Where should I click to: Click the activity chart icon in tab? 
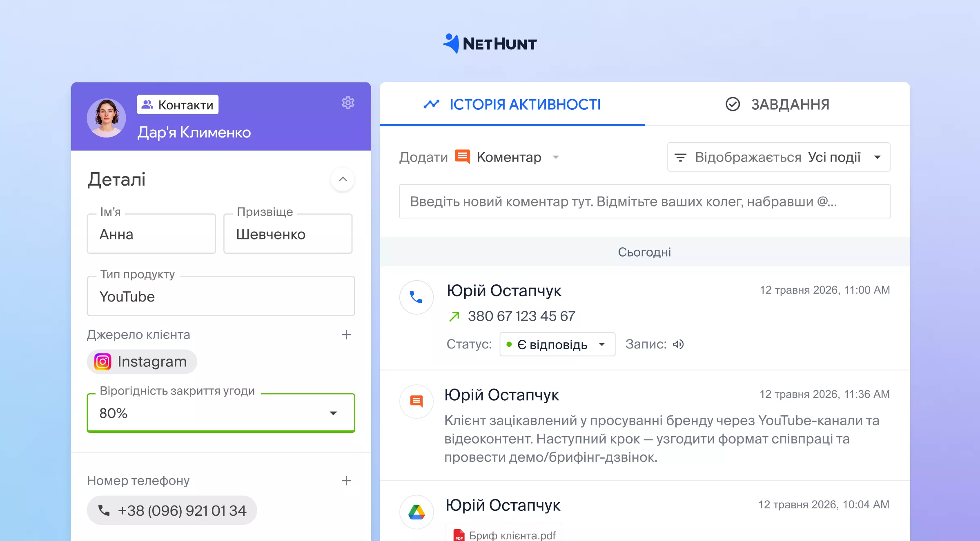point(432,104)
